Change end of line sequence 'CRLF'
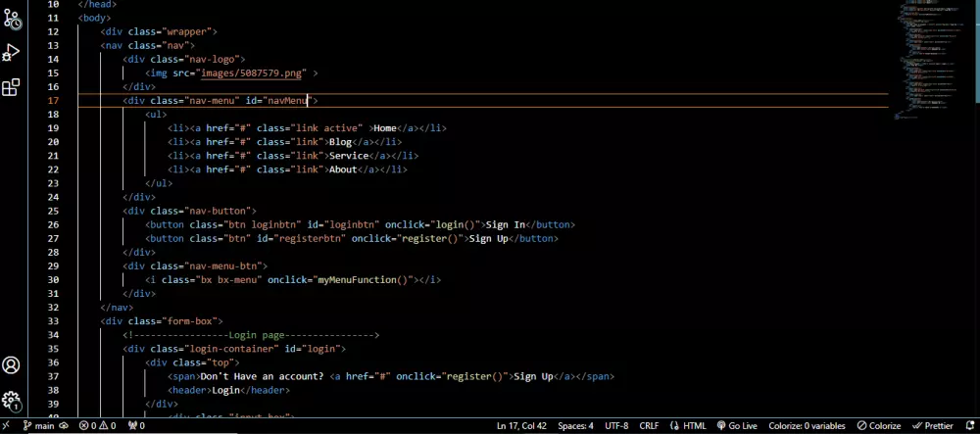Viewport: 980px width, 434px height. [x=649, y=426]
